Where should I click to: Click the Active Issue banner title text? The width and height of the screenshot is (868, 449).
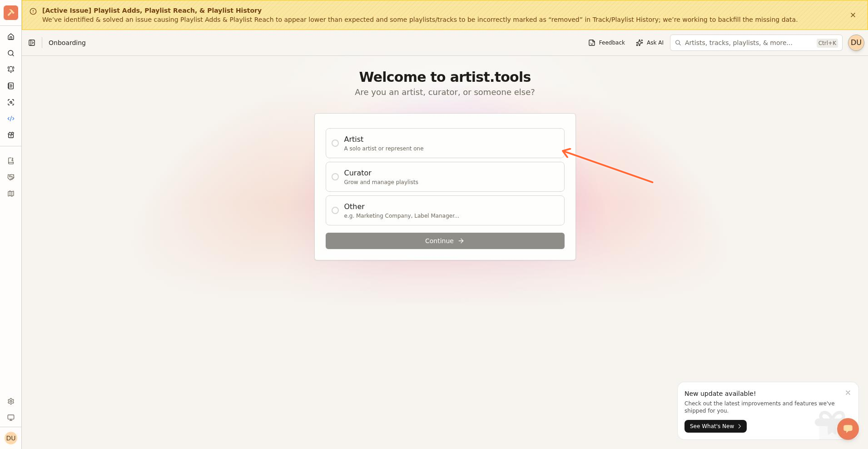pyautogui.click(x=152, y=10)
